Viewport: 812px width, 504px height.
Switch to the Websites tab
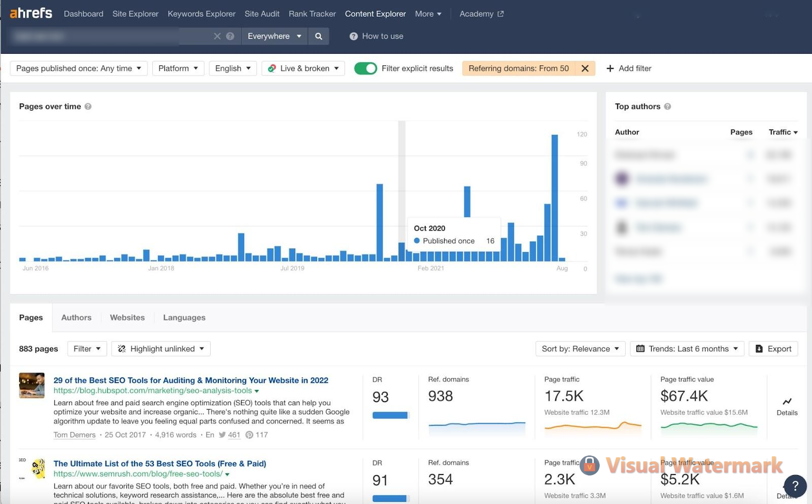coord(127,317)
